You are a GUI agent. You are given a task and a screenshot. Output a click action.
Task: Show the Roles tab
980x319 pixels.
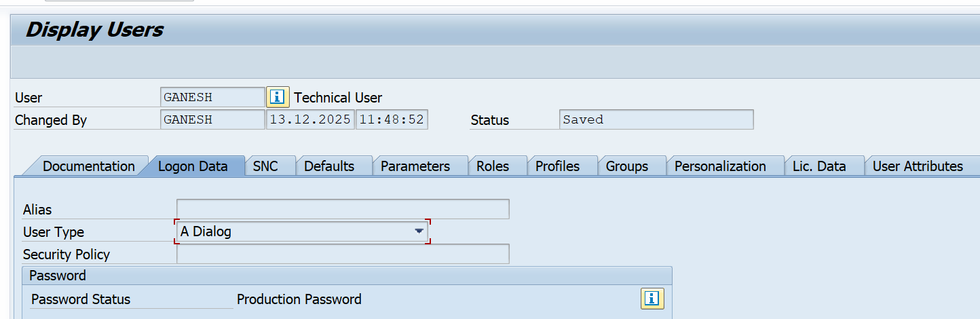pos(493,166)
